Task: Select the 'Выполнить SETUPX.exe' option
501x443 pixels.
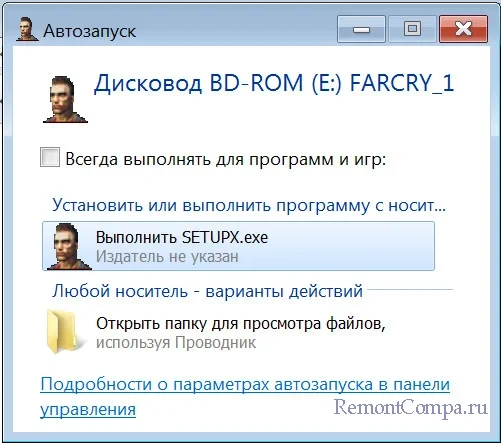Action: [x=238, y=246]
